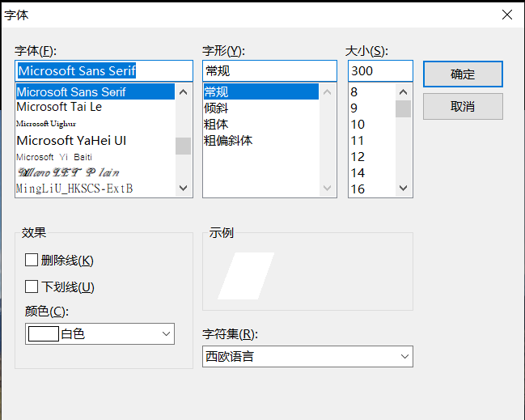525x420 pixels.
Task: Select size 12 in the size list
Action: pyautogui.click(x=371, y=157)
